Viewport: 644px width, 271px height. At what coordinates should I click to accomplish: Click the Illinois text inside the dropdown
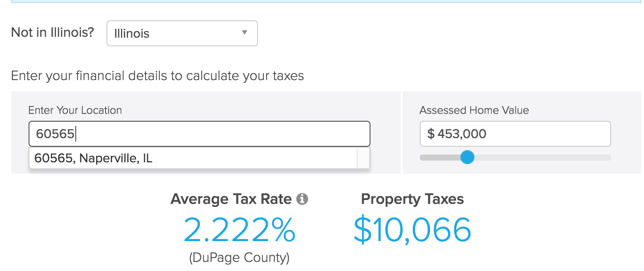pos(131,33)
